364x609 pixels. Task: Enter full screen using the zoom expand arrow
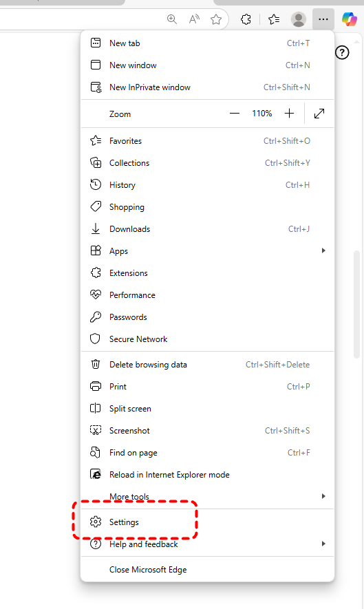click(319, 114)
